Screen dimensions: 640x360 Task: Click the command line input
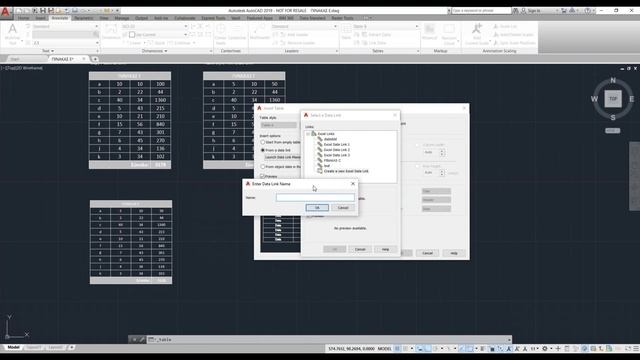point(330,340)
